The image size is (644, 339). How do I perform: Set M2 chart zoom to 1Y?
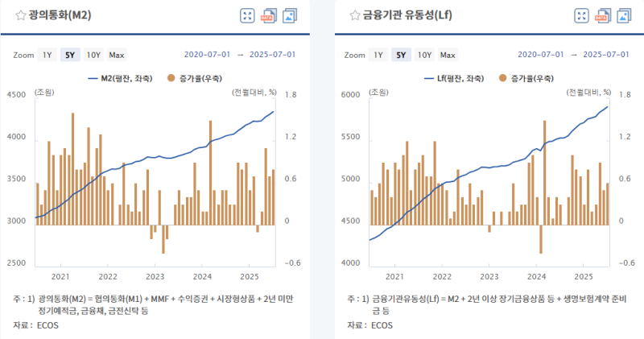coord(47,55)
